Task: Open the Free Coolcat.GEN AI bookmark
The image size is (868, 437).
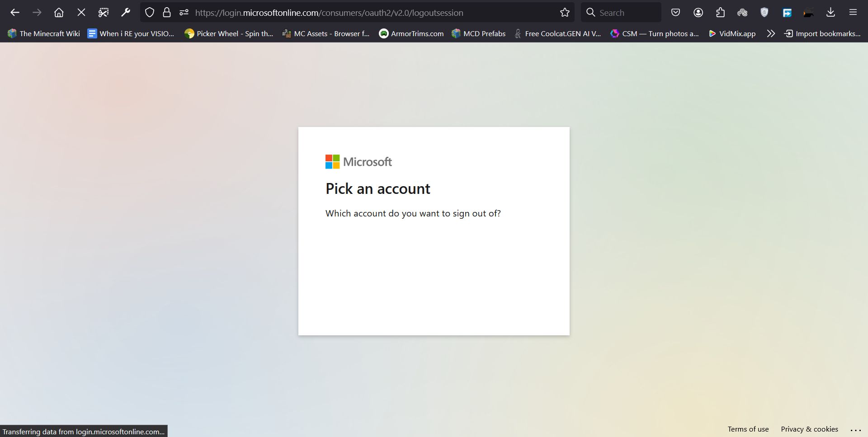Action: click(557, 33)
